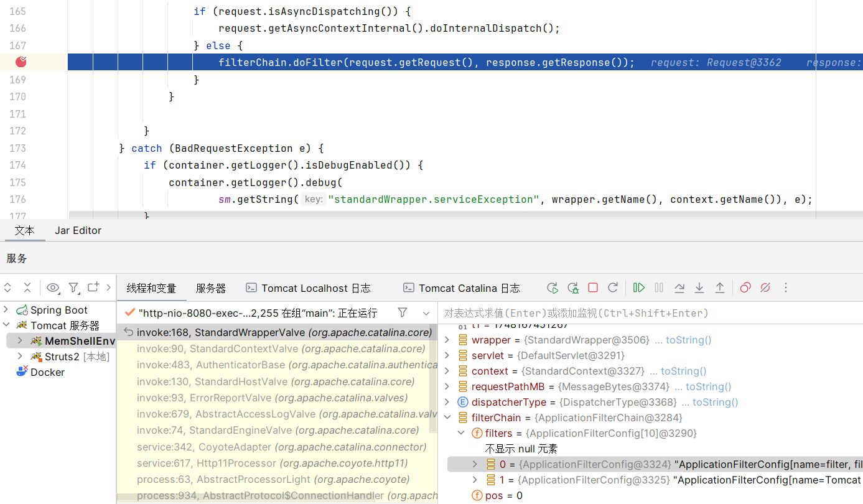The width and height of the screenshot is (863, 504).
Task: Expand the Struts2 [本地] node
Action: (20, 357)
